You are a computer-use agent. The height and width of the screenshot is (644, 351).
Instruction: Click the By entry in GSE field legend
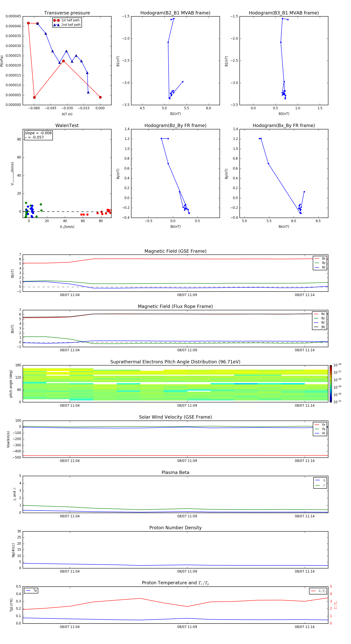click(x=320, y=263)
